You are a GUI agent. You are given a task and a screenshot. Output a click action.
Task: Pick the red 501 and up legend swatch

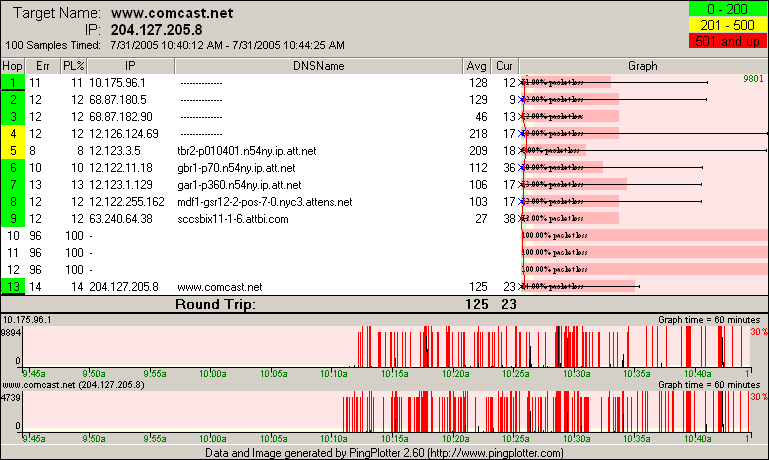coord(727,41)
